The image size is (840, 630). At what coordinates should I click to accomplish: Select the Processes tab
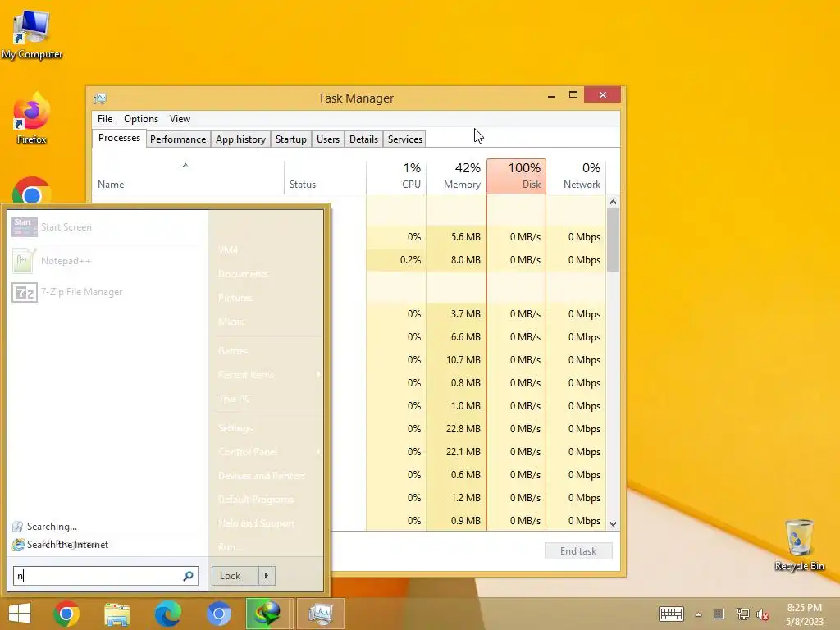point(119,138)
